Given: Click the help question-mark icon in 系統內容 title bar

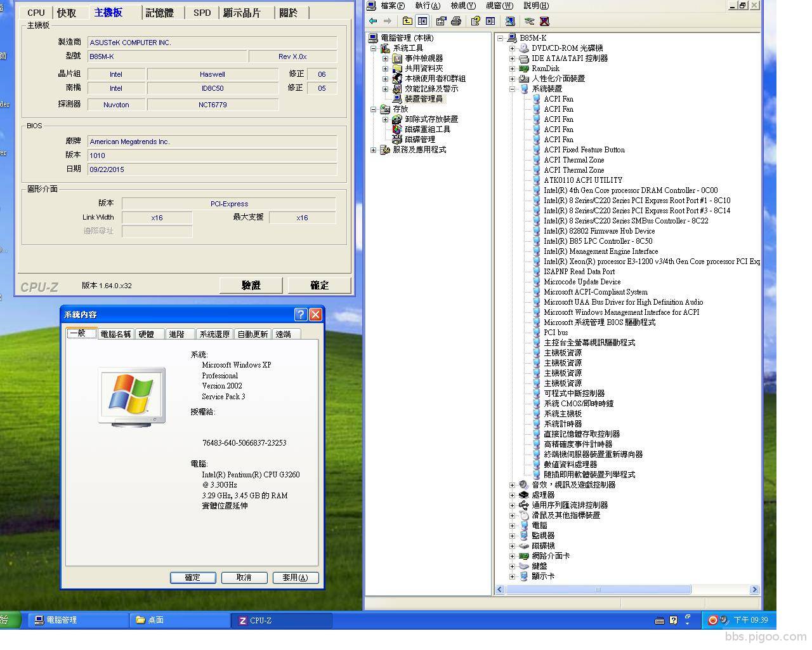Looking at the screenshot, I should pos(301,314).
